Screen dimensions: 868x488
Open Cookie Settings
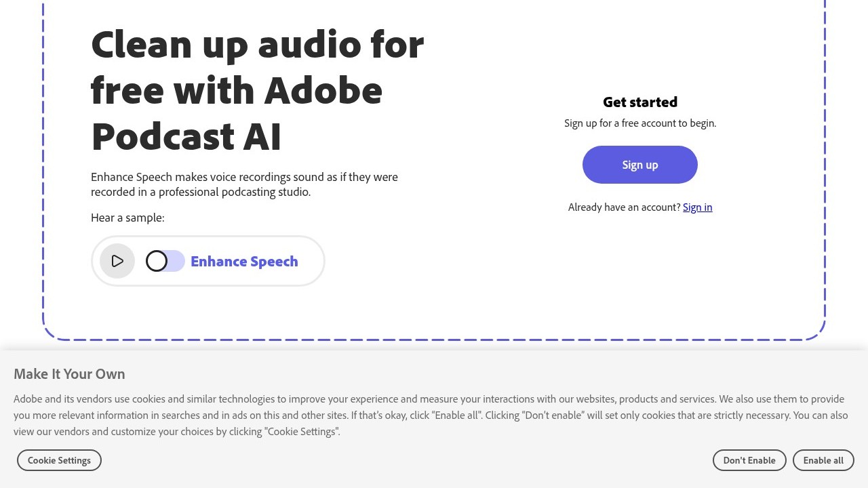tap(59, 460)
